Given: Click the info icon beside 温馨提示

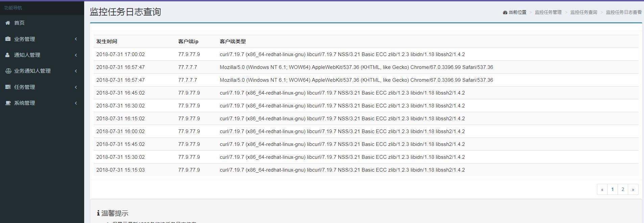Looking at the screenshot, I should tap(98, 213).
